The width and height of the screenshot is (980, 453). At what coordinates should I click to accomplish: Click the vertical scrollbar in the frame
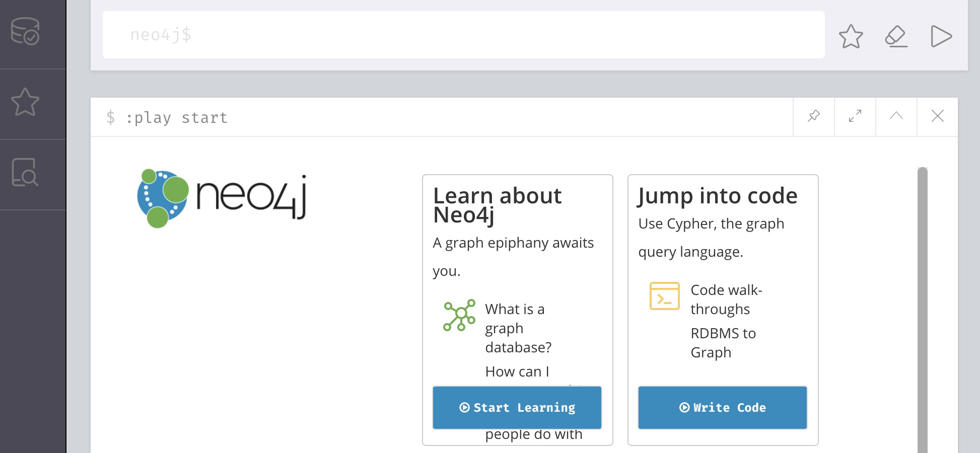[923, 310]
